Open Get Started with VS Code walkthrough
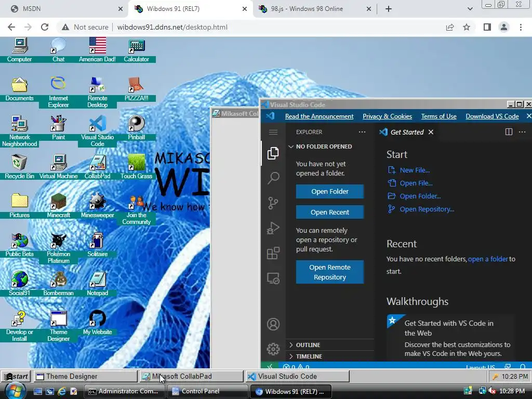 [451, 338]
